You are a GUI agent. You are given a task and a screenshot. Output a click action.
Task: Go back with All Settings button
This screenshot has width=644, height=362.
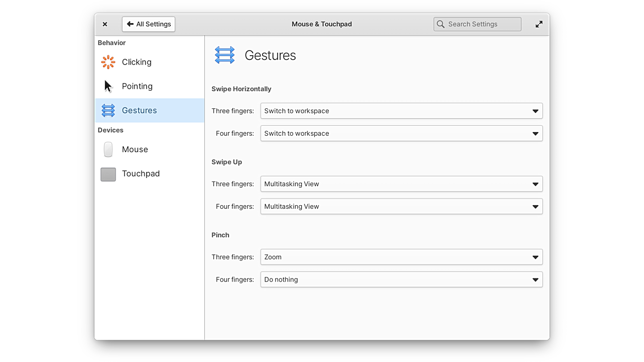click(149, 24)
